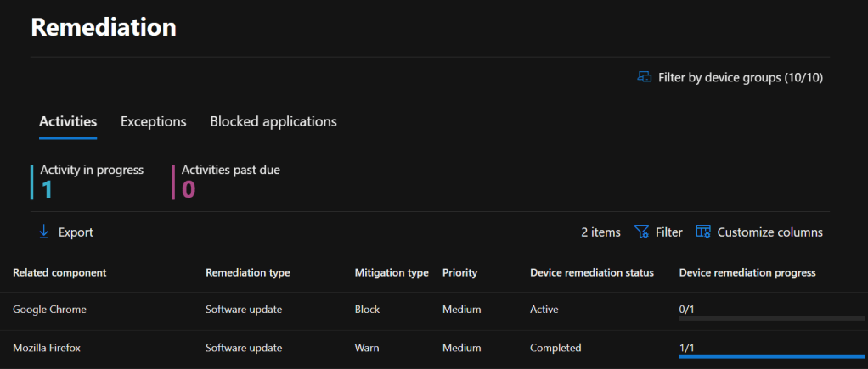Image resolution: width=868 pixels, height=369 pixels.
Task: Click the Filter funnel icon
Action: pos(641,232)
